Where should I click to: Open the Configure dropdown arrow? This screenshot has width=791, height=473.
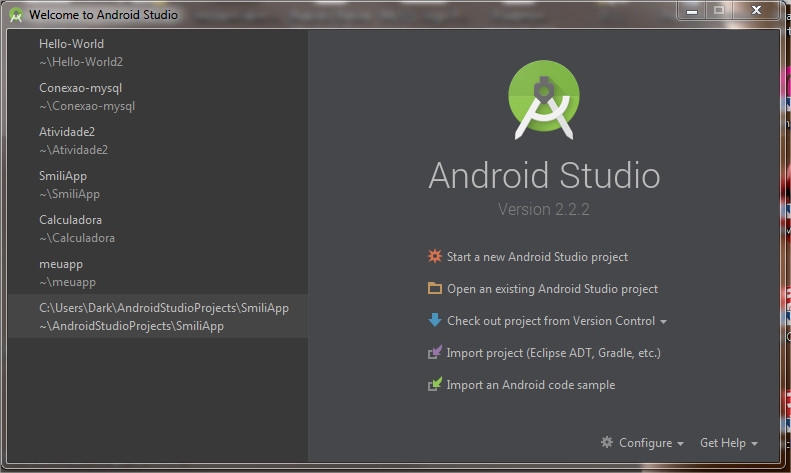click(681, 444)
